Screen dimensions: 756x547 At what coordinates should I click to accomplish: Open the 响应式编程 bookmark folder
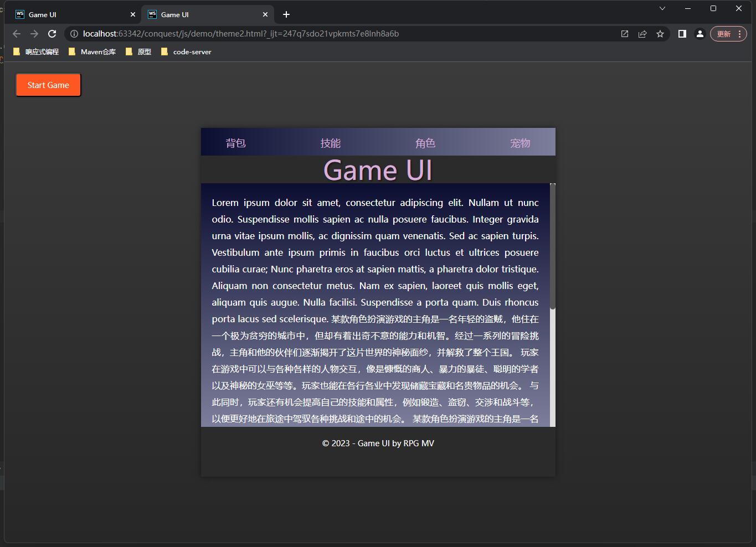tap(36, 51)
